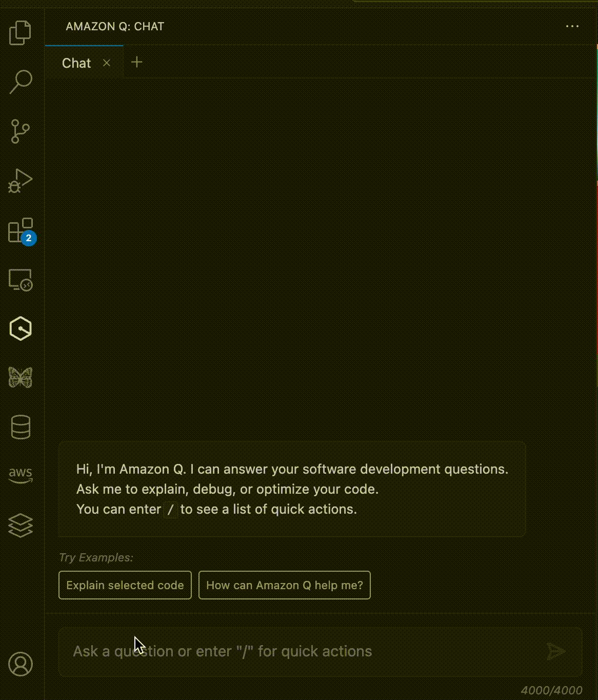Select the Amazon Q hexagon sidebar icon

tap(20, 329)
